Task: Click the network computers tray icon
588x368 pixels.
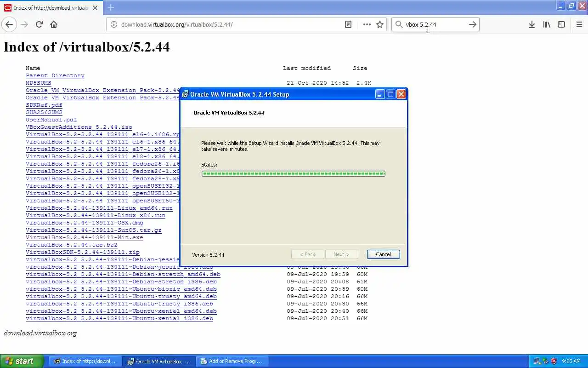Action: tap(537, 361)
